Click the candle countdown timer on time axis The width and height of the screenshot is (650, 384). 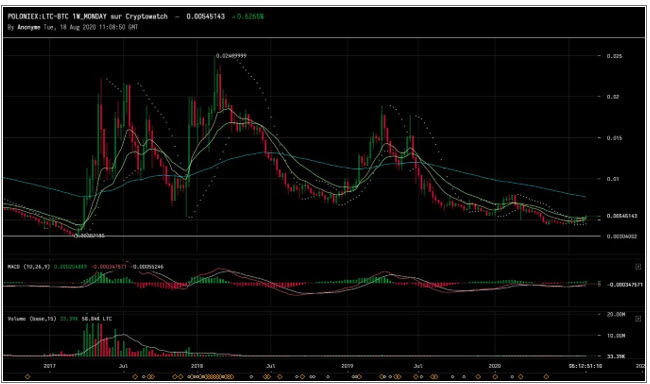(x=585, y=366)
